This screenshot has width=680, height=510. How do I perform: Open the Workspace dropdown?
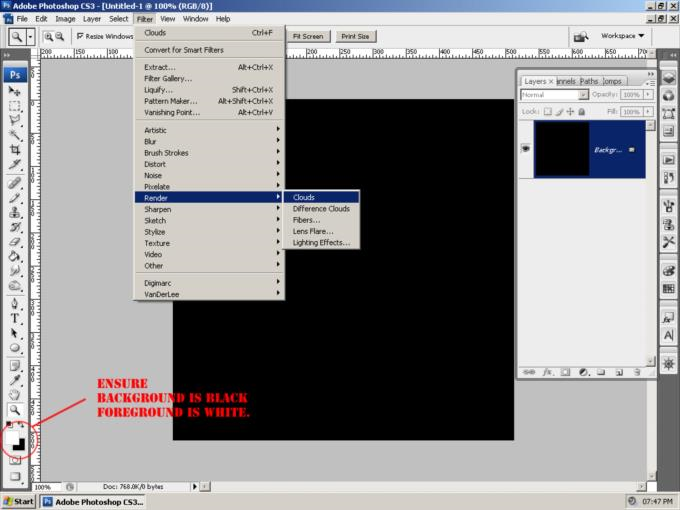(x=622, y=36)
